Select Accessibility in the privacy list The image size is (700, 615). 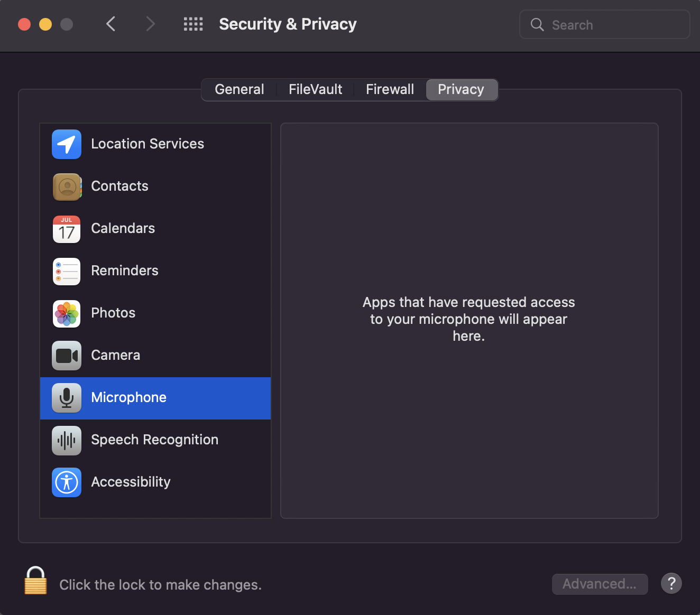(x=155, y=482)
